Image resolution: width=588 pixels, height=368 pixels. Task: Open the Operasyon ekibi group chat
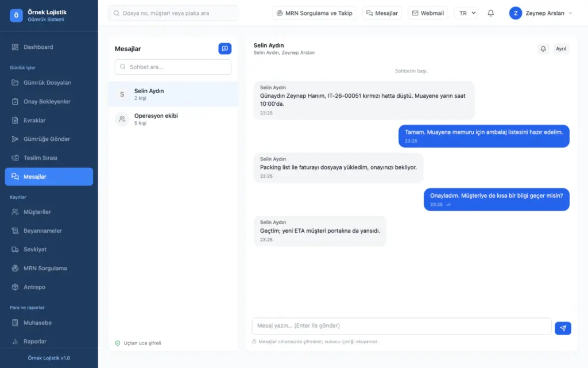[x=173, y=119]
